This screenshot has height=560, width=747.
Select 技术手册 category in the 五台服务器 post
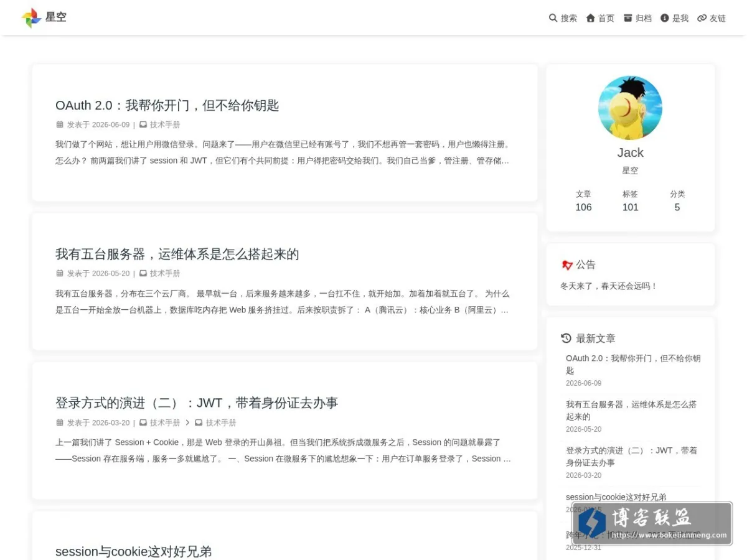165,273
